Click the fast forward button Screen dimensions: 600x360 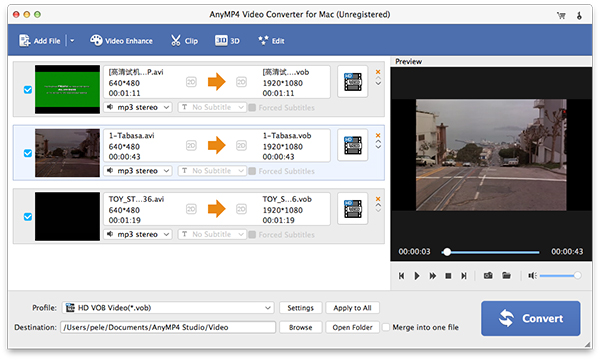433,276
